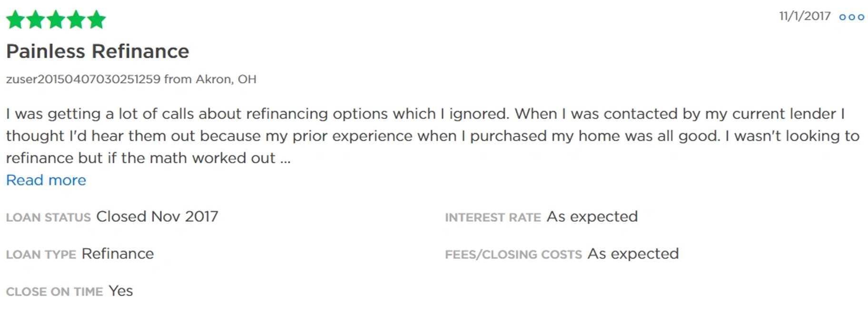Click the 11/1/2017 review date
The image size is (868, 309).
(804, 16)
